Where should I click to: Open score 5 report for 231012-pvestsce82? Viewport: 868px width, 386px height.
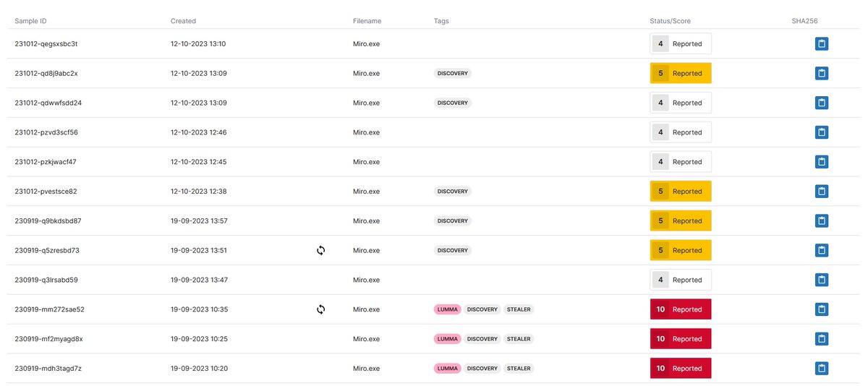681,192
